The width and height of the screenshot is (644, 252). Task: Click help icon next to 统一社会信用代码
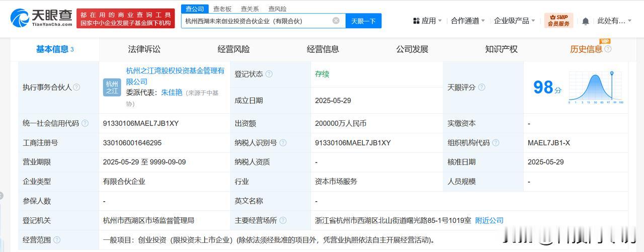click(x=85, y=123)
